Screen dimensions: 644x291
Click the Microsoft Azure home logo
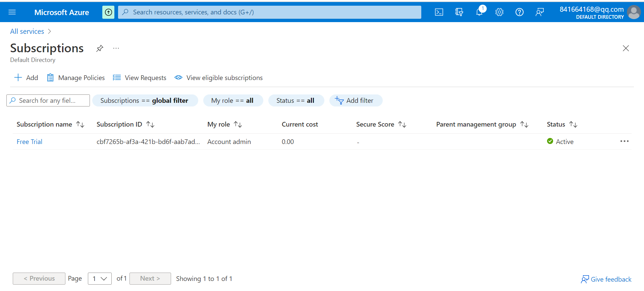point(62,12)
